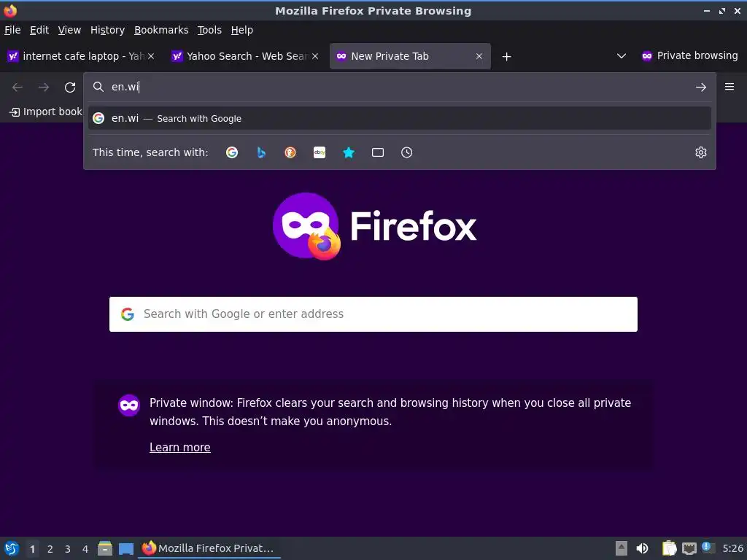Screen dimensions: 747x560
Task: Close the Yahoo Search tab
Action: point(315,56)
